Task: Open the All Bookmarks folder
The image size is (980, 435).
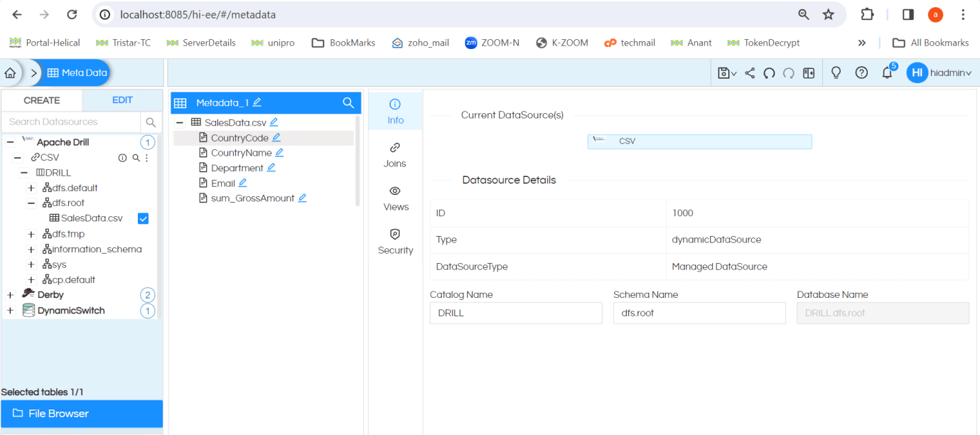Action: [931, 43]
